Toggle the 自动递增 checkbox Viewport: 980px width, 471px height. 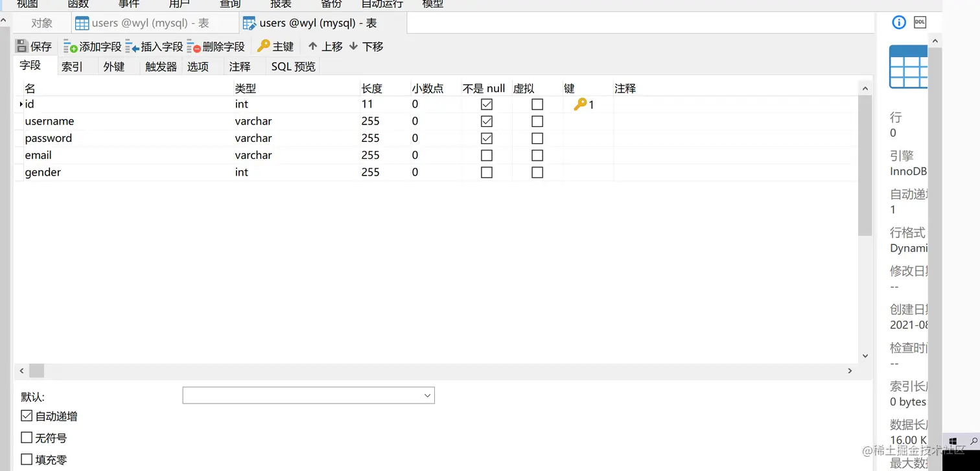pos(27,416)
